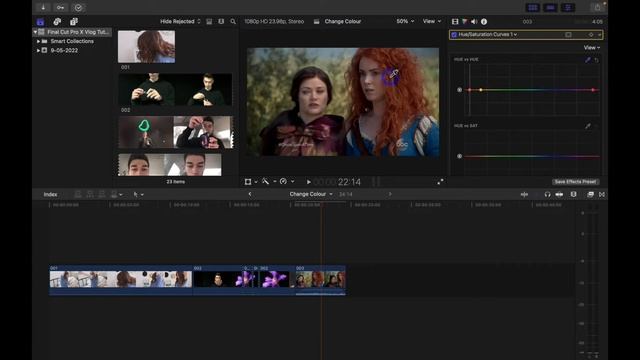The height and width of the screenshot is (360, 640).
Task: Open the Effects browser icon
Action: tap(590, 195)
